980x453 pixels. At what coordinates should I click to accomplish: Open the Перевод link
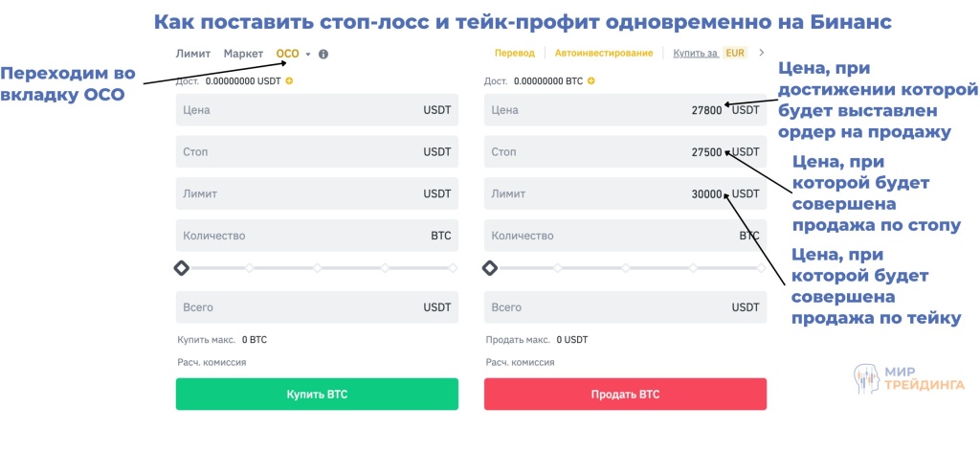pos(514,53)
